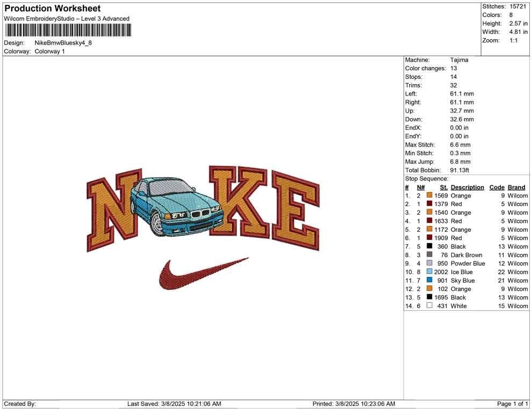Click the max stitch value '6.6 mm'

[460, 145]
